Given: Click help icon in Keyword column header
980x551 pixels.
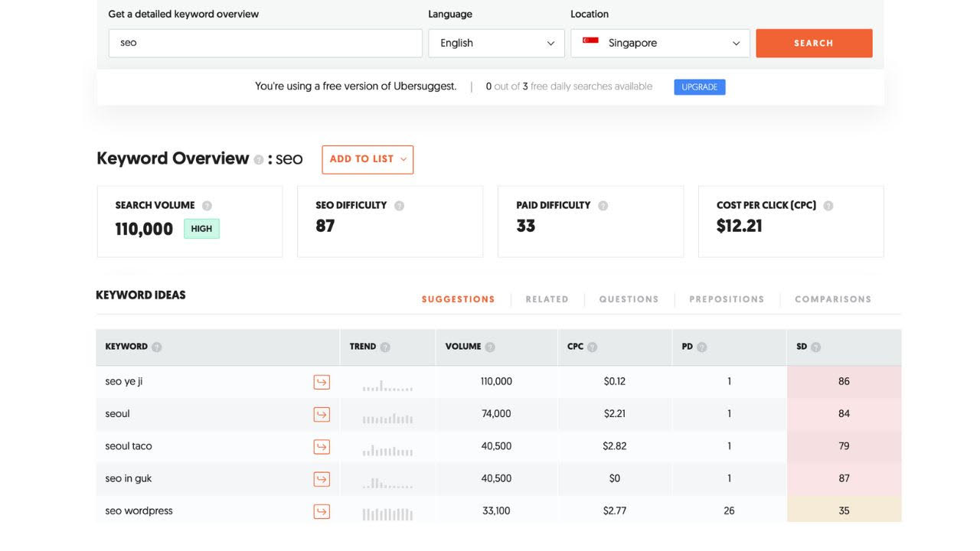Looking at the screenshot, I should tap(157, 347).
